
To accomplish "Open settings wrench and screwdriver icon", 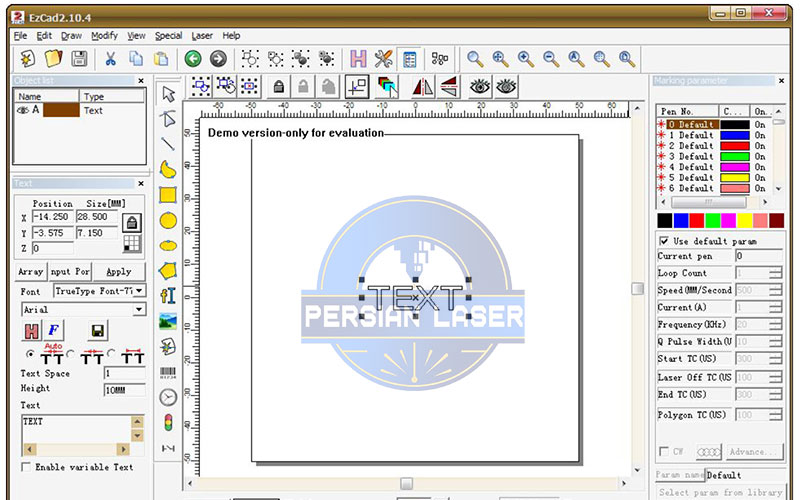I will tap(383, 59).
